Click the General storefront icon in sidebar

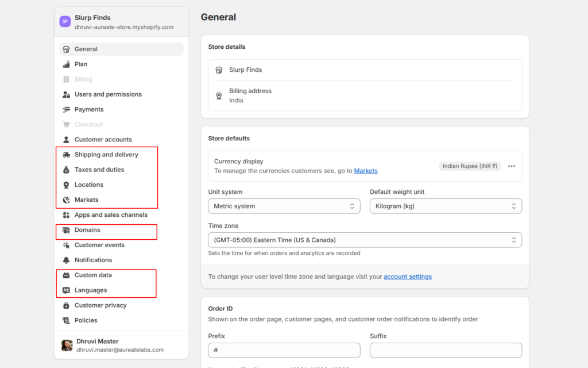pyautogui.click(x=67, y=49)
